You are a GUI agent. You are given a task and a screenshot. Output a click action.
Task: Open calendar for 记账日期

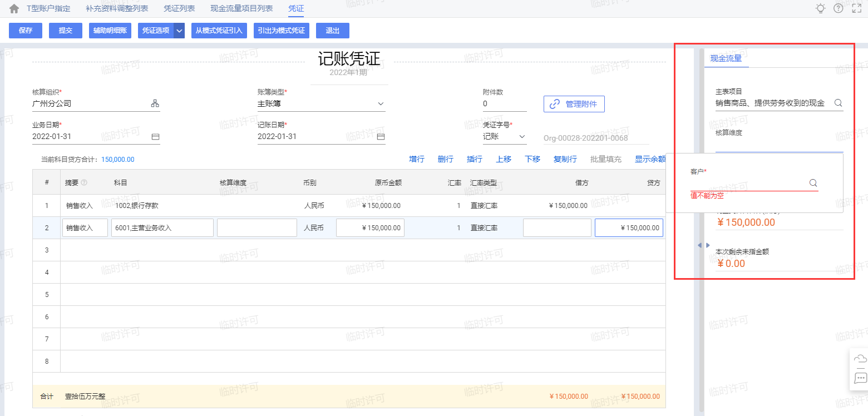[x=381, y=136]
